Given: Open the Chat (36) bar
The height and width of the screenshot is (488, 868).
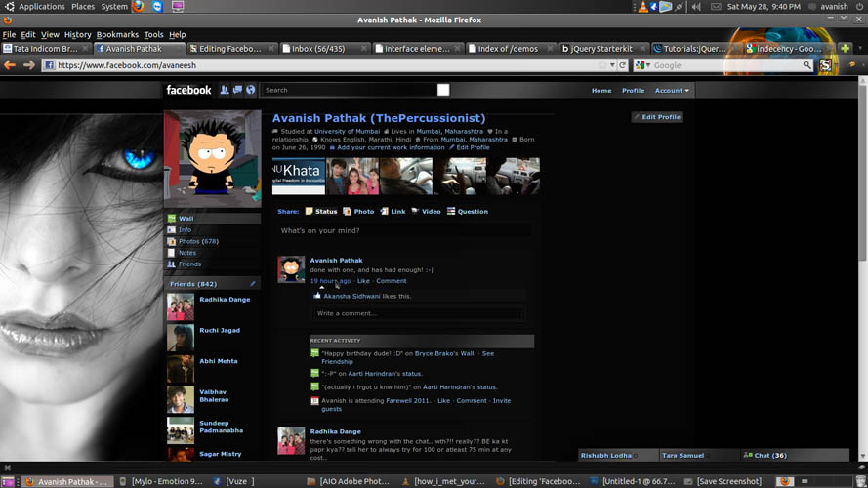Looking at the screenshot, I should pyautogui.click(x=795, y=456).
